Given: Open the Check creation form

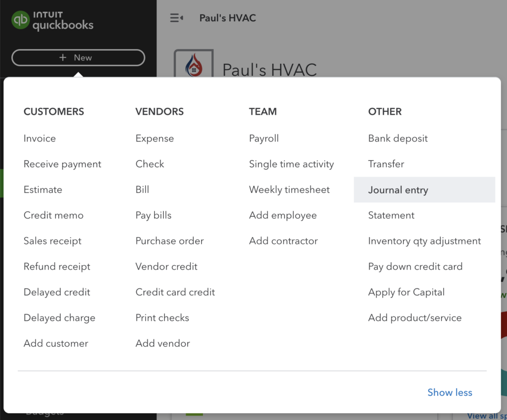Looking at the screenshot, I should pos(150,164).
